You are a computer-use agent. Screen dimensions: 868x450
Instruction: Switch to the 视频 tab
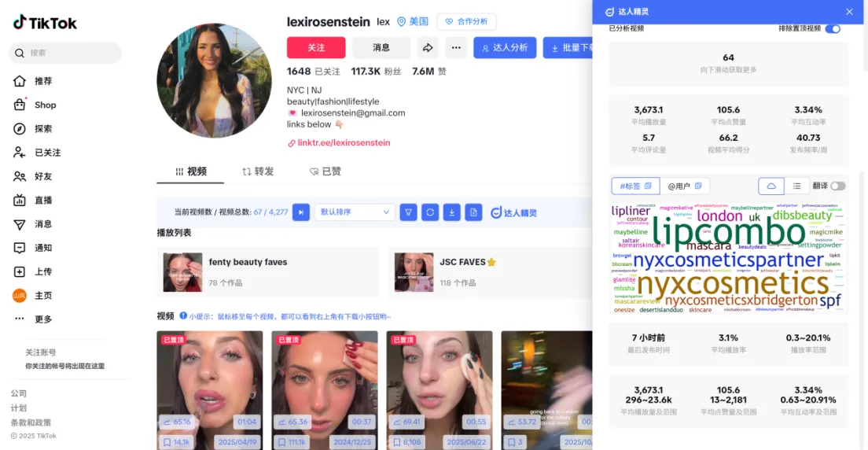190,172
